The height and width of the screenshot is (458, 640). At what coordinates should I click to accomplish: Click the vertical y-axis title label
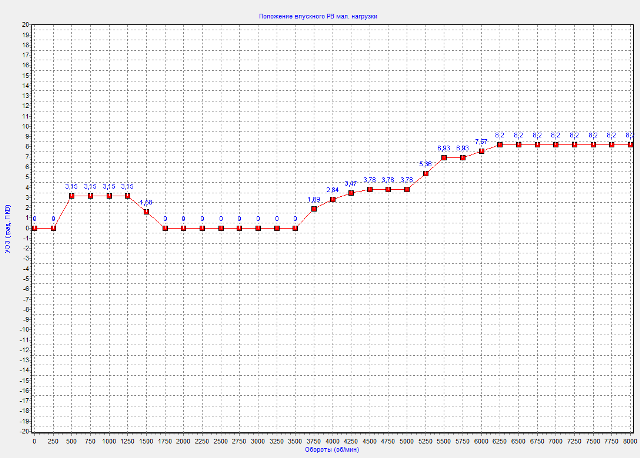coord(7,228)
